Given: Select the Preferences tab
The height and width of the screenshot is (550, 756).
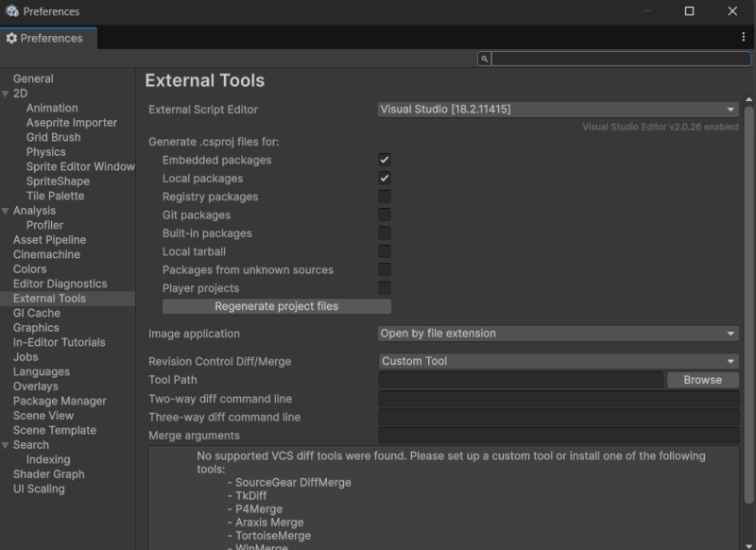Looking at the screenshot, I should click(48, 38).
